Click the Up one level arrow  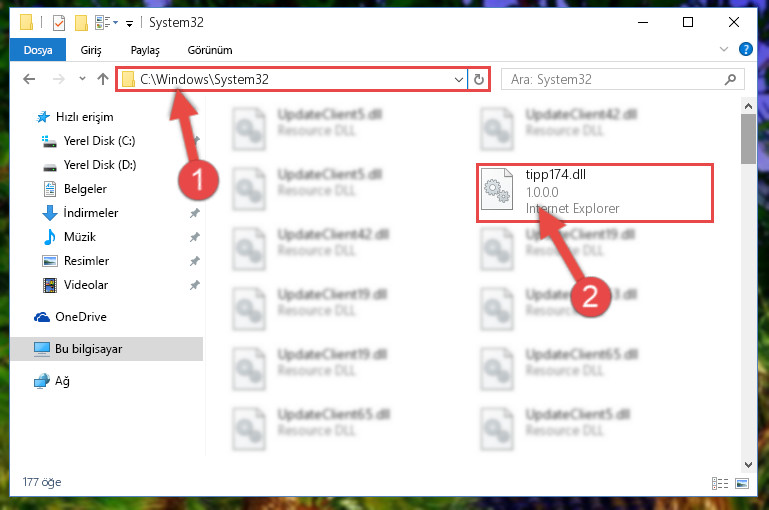(103, 79)
